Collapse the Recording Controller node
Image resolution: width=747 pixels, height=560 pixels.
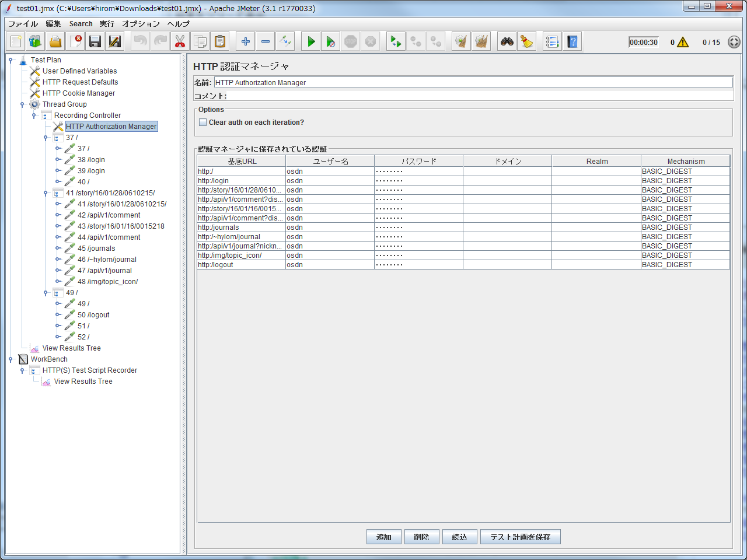(x=34, y=116)
